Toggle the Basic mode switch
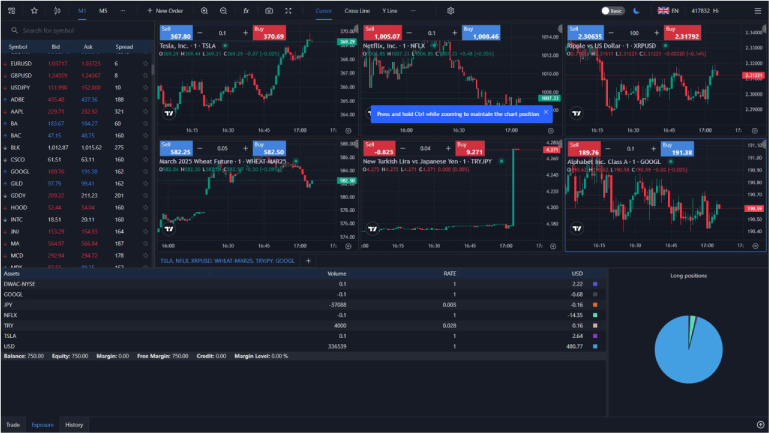Screen dimensions: 769x433 click(613, 11)
